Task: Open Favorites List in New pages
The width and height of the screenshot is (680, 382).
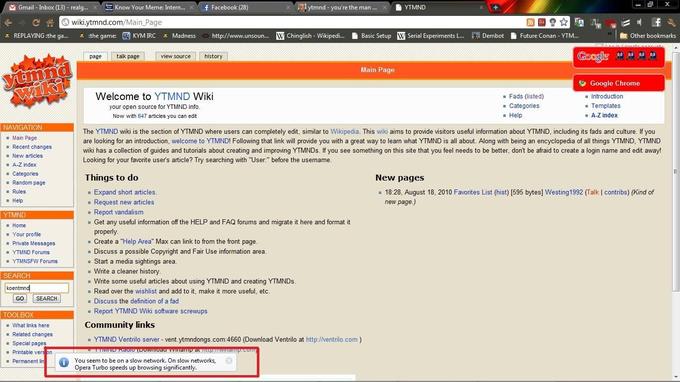Action: pyautogui.click(x=473, y=192)
